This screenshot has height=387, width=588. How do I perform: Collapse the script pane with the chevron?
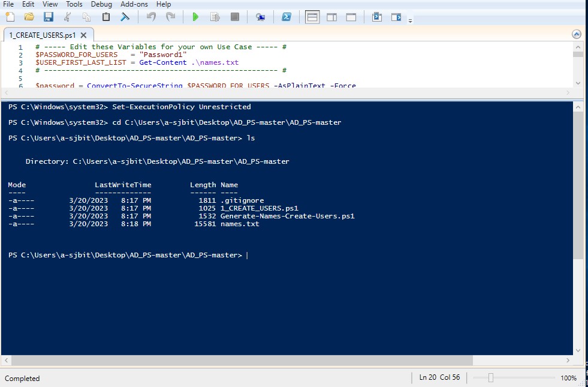tap(577, 35)
